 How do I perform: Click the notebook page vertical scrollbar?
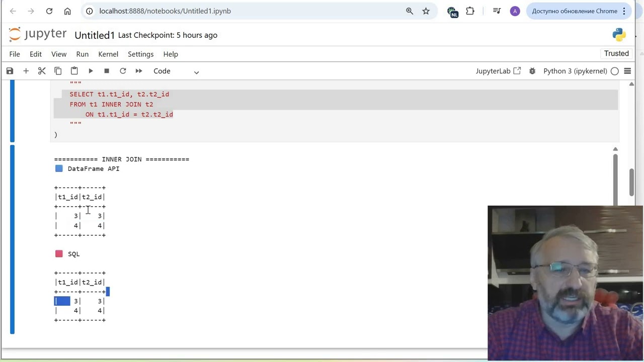click(x=631, y=182)
